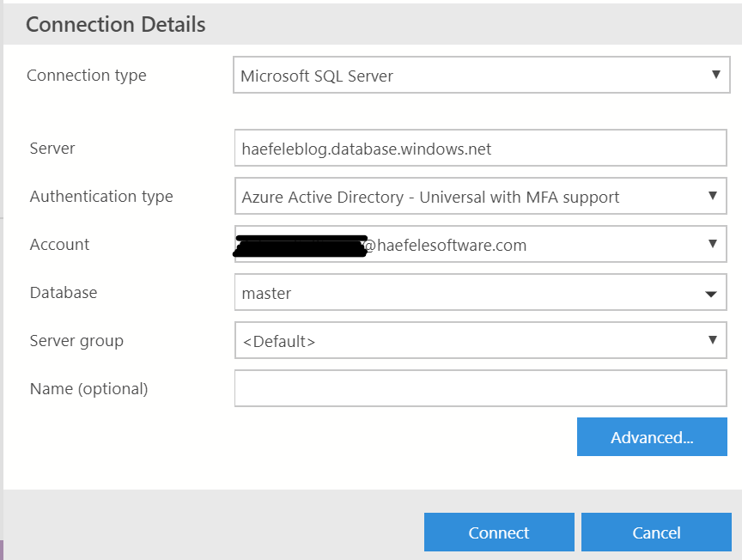Screen dimensions: 742x560
Task: Click the arrow next to <Default>
Action: coord(712,340)
